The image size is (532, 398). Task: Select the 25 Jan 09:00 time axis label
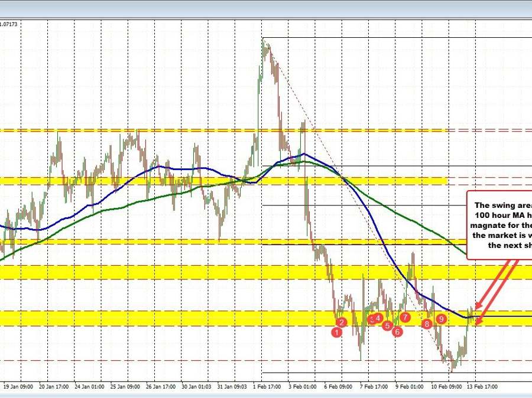point(125,387)
